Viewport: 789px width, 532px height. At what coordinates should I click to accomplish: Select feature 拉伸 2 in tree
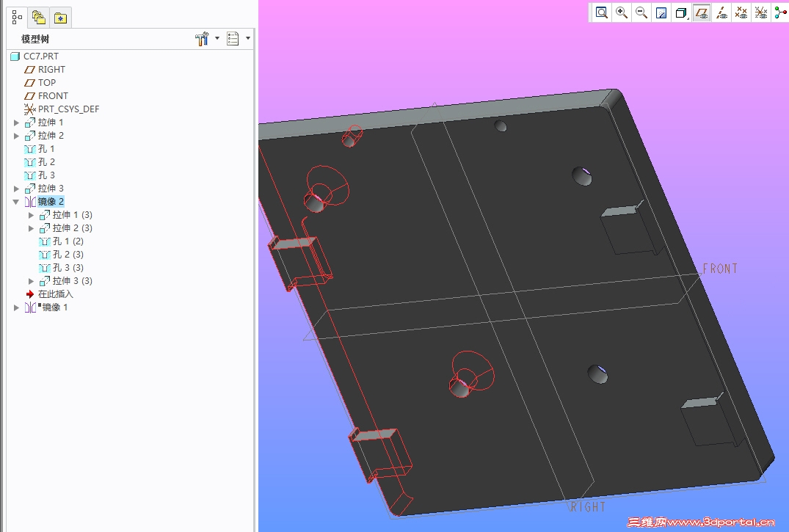point(51,136)
